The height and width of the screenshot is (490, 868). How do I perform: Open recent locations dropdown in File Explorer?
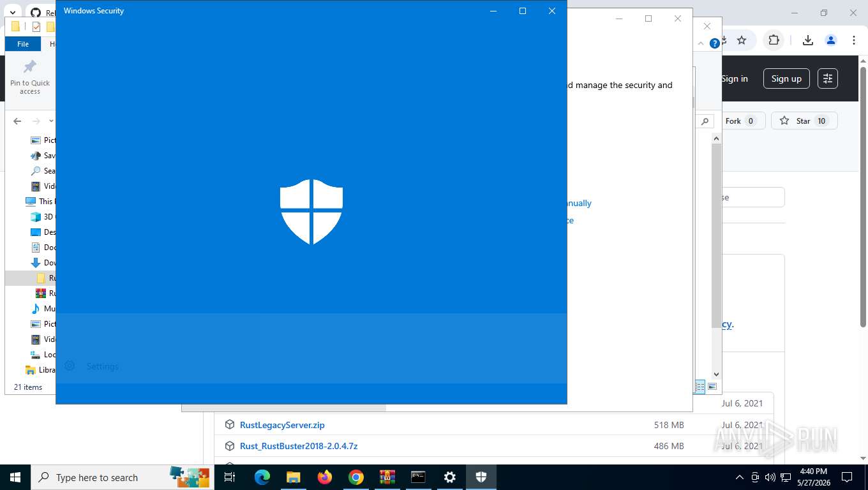[51, 121]
